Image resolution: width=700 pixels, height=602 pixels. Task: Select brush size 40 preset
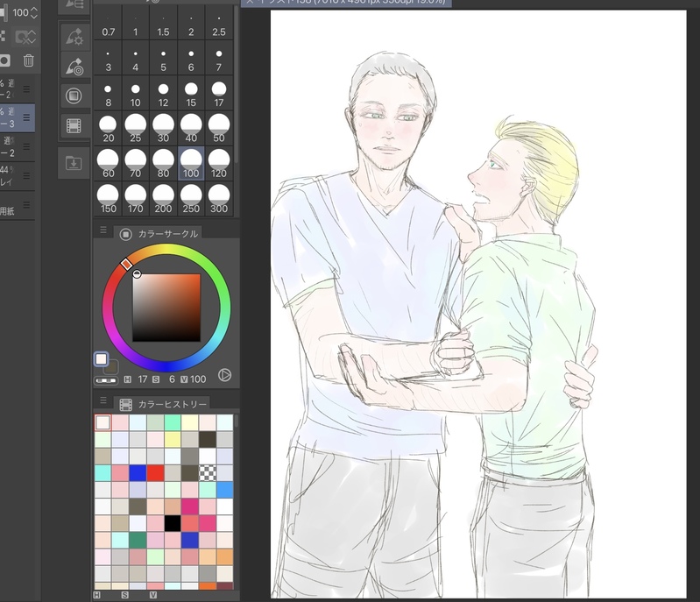tap(191, 129)
